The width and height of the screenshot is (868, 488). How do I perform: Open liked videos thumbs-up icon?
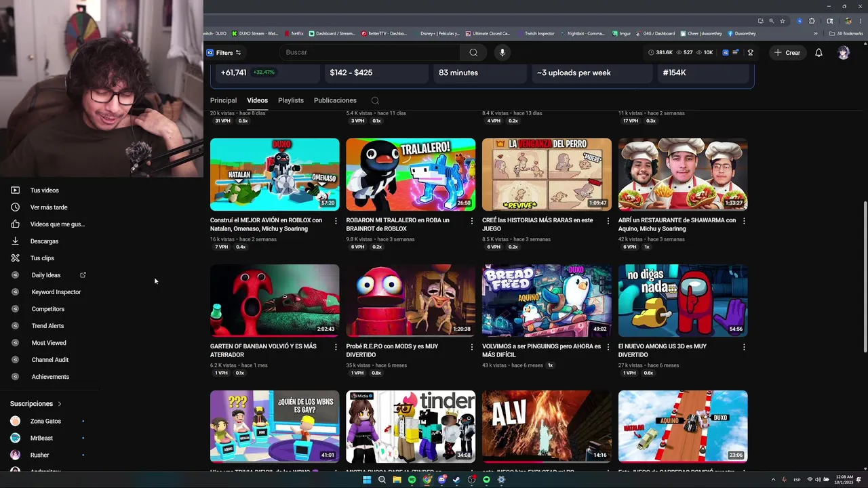pos(15,224)
